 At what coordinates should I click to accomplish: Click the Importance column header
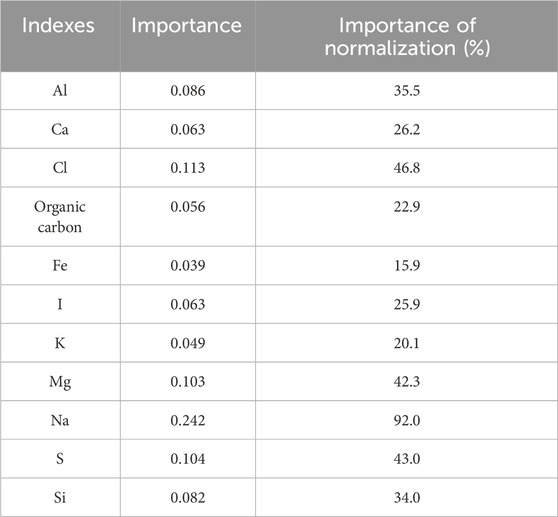(186, 26)
